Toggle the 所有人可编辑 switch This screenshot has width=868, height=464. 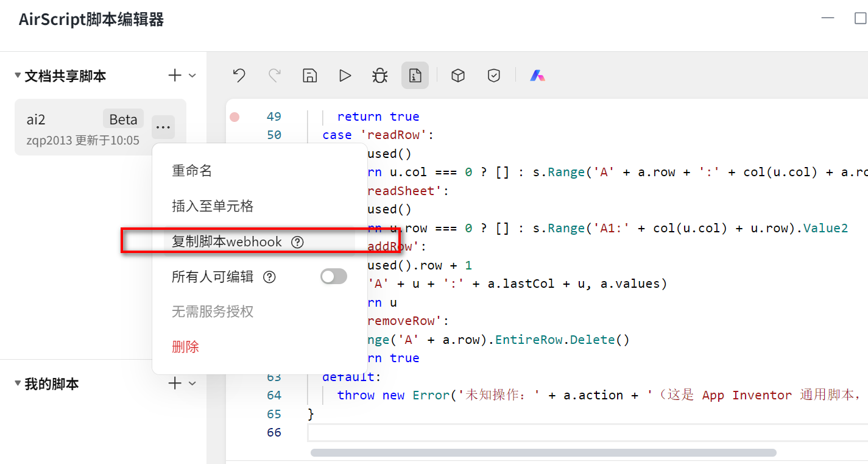[334, 277]
